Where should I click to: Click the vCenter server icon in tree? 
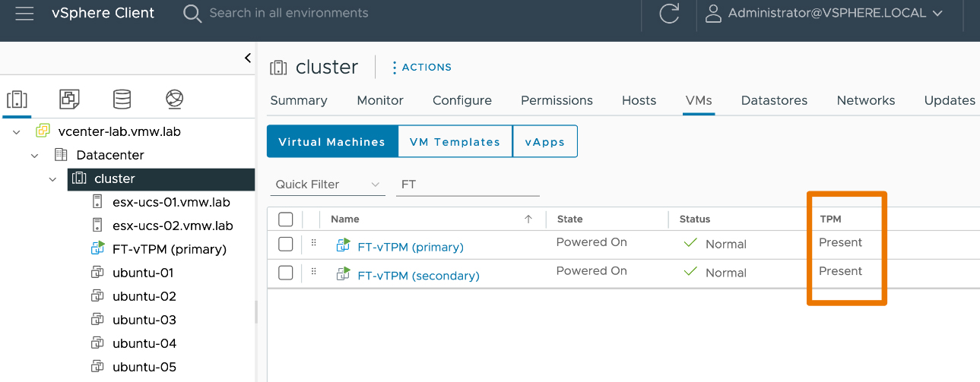point(43,131)
